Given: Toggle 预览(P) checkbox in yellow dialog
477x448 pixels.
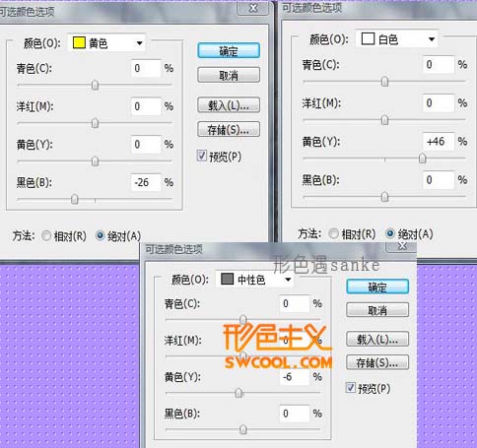Looking at the screenshot, I should (x=201, y=156).
